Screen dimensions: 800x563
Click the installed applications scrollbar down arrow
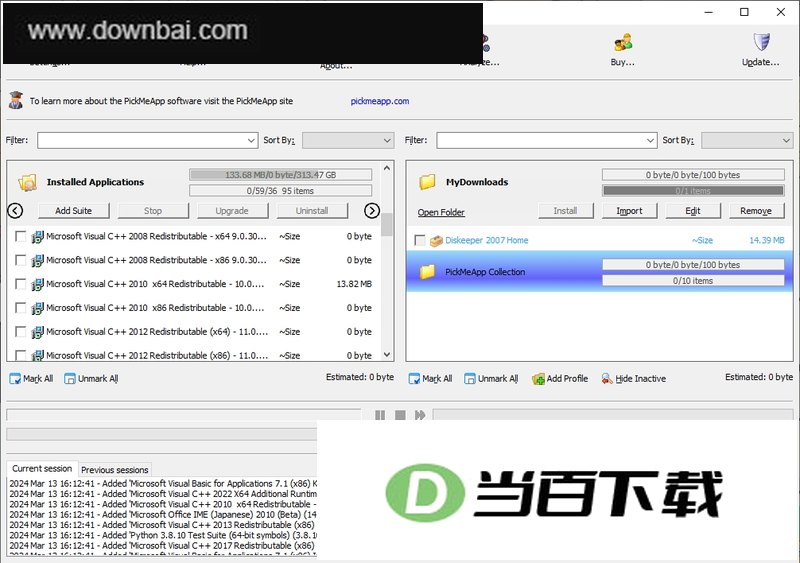coord(387,354)
